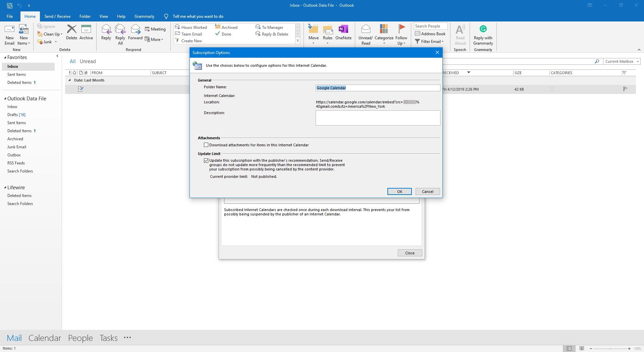Click the Send/Receive quick access icon

(9, 5)
